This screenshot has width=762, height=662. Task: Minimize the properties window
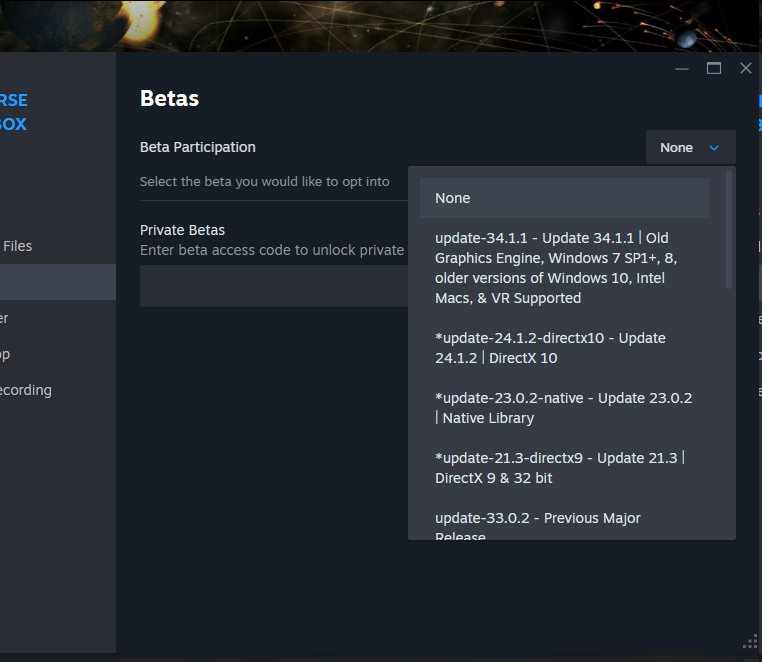682,69
